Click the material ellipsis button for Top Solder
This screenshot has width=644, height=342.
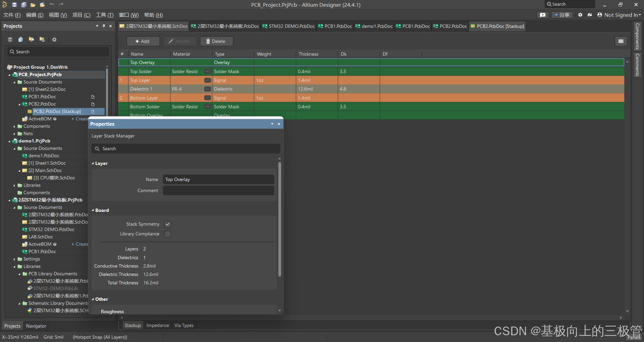click(208, 71)
